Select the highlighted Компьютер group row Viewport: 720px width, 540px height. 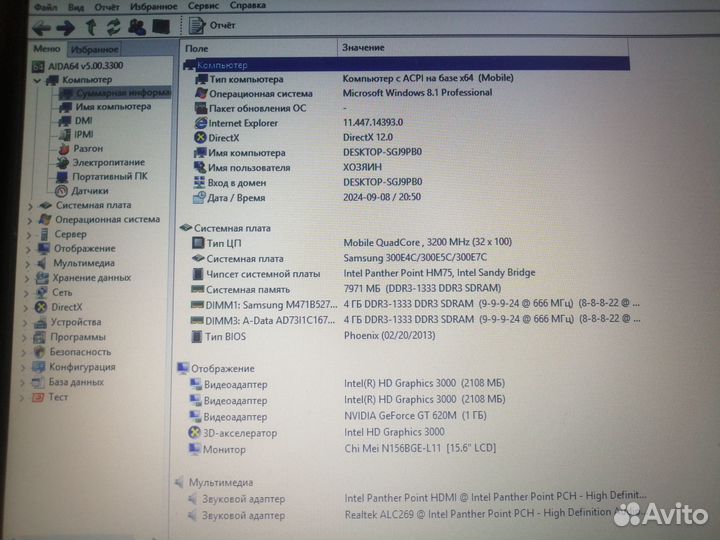[406, 64]
